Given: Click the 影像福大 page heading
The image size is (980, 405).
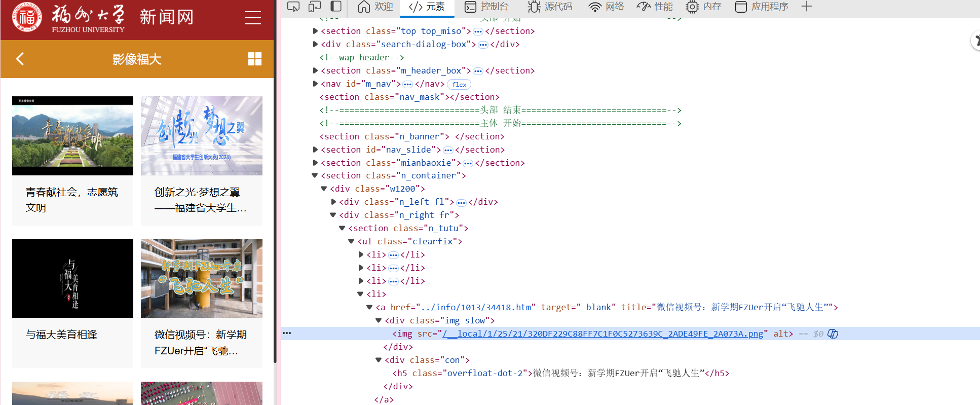Looking at the screenshot, I should pos(137,59).
